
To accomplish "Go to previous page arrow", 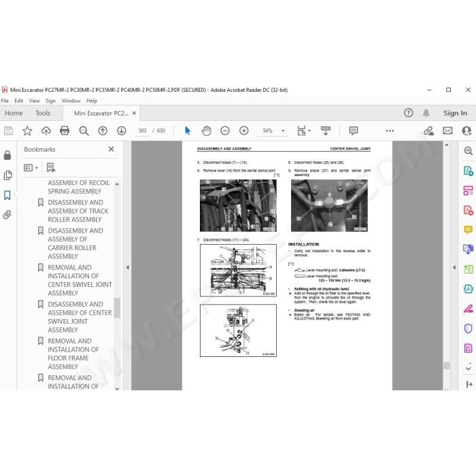I will [x=103, y=131].
